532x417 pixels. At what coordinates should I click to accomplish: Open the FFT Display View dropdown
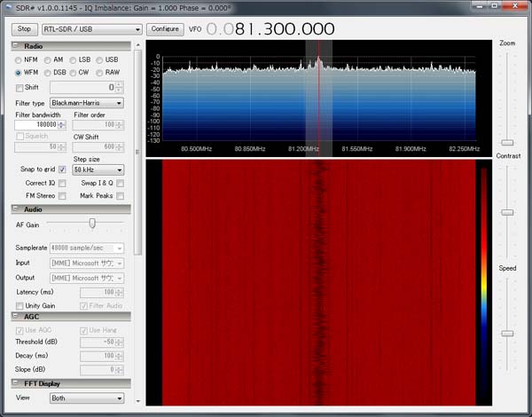[87, 398]
